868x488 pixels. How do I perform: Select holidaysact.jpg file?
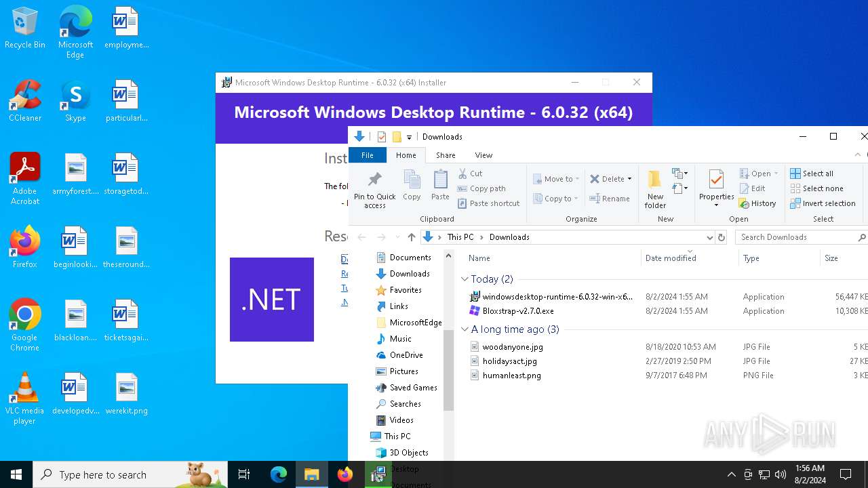pyautogui.click(x=509, y=361)
